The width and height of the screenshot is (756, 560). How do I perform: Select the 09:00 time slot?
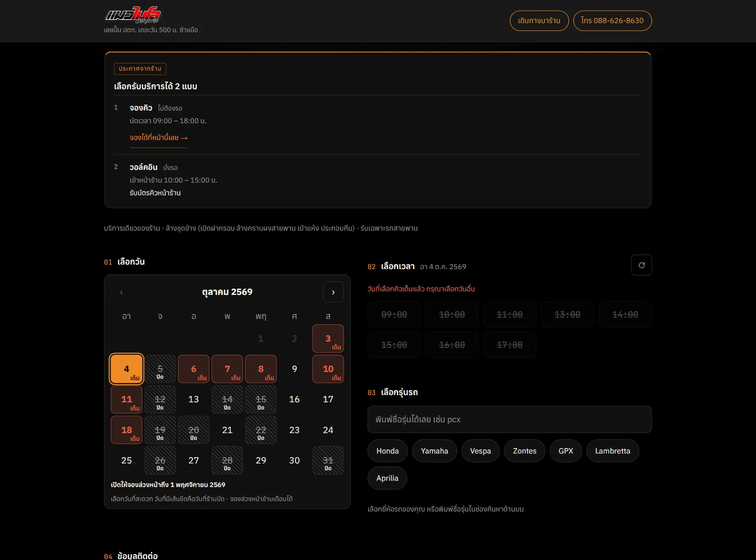coord(394,314)
